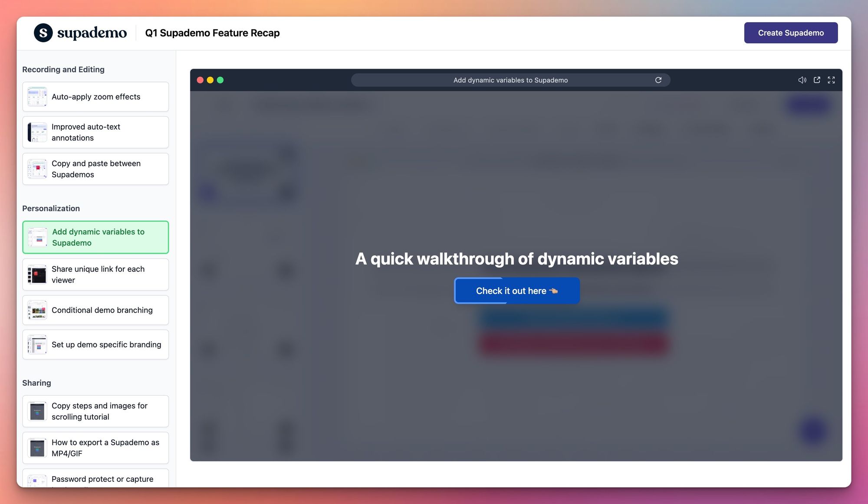Screen dimensions: 868x504
Task: Click the Conditional demo branching thumbnail
Action: pos(37,310)
